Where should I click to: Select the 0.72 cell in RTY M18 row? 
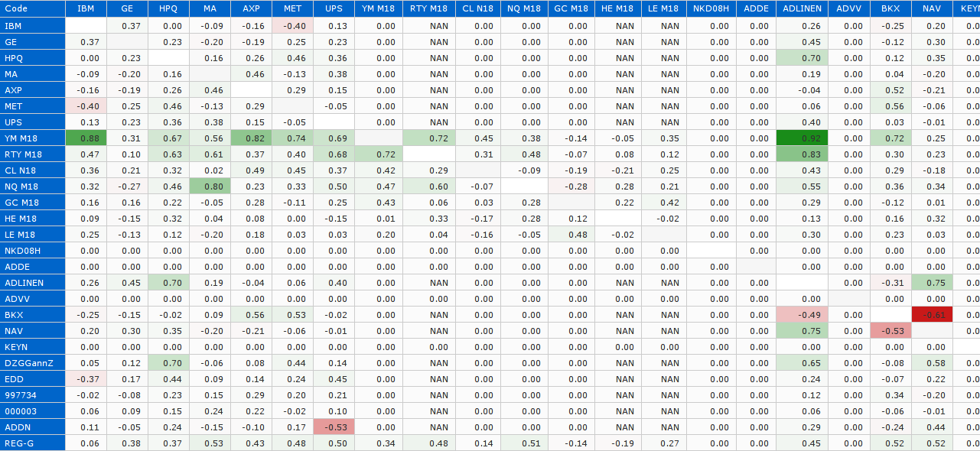(x=378, y=154)
